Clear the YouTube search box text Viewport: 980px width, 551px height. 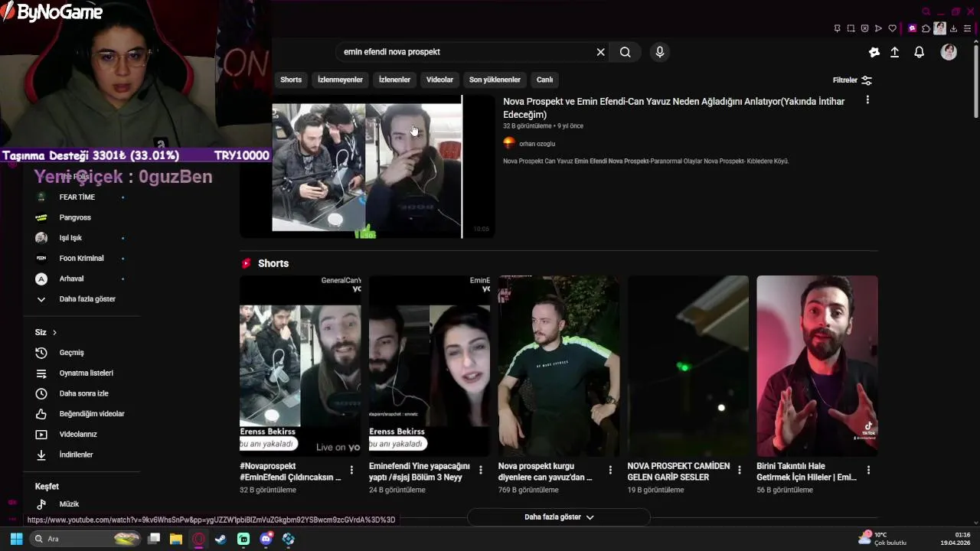pos(600,52)
